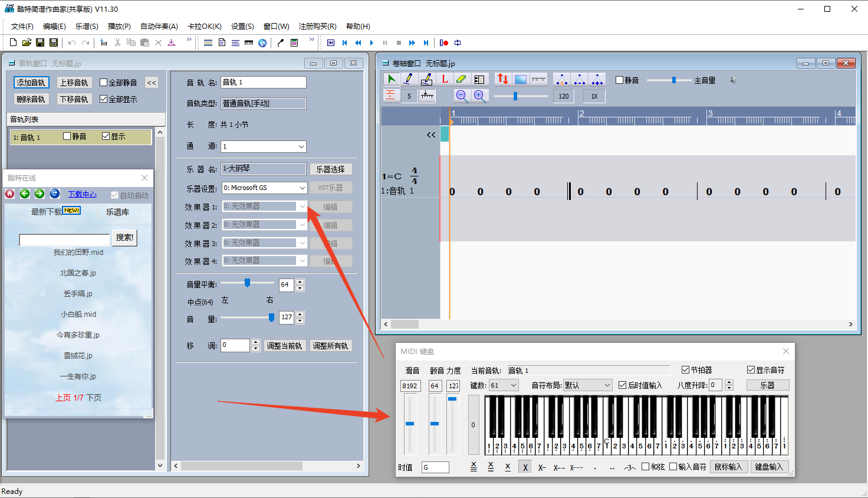Start recording with the red record icon
Screen dimensions: 868x498
pos(444,42)
